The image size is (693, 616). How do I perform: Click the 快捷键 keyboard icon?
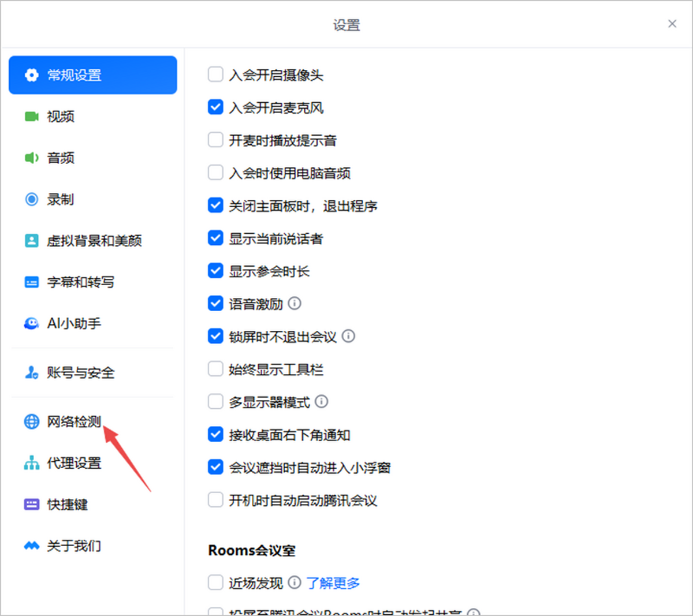31,505
